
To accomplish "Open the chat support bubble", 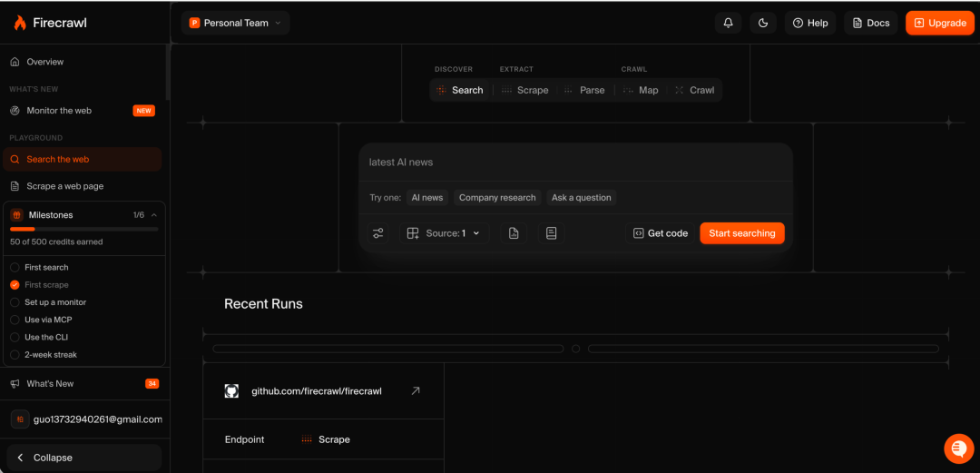I will (958, 448).
